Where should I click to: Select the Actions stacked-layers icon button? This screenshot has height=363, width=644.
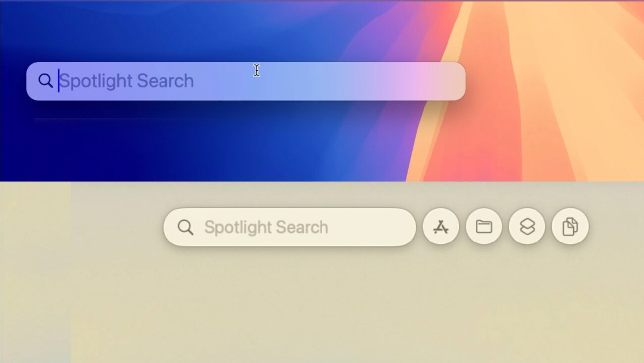pos(527,227)
